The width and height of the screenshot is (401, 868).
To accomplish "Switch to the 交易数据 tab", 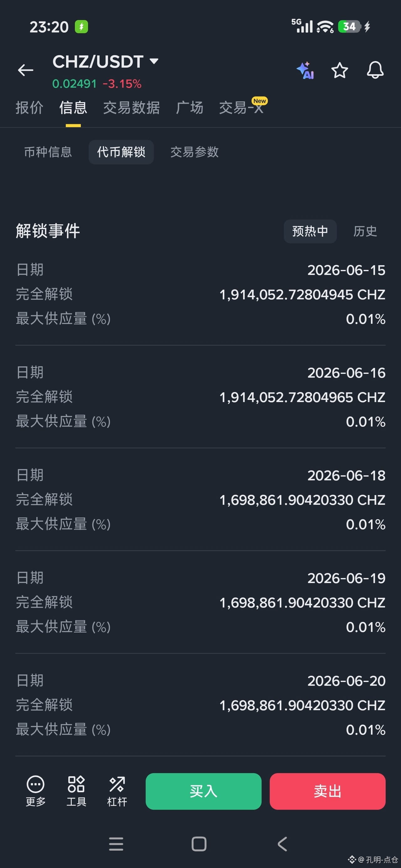I will click(x=132, y=108).
